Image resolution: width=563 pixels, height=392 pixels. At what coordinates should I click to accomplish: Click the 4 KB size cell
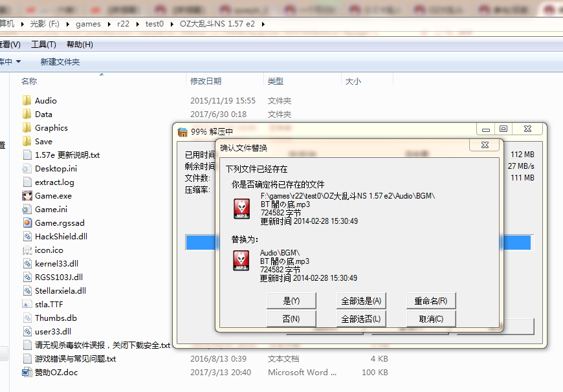click(379, 359)
